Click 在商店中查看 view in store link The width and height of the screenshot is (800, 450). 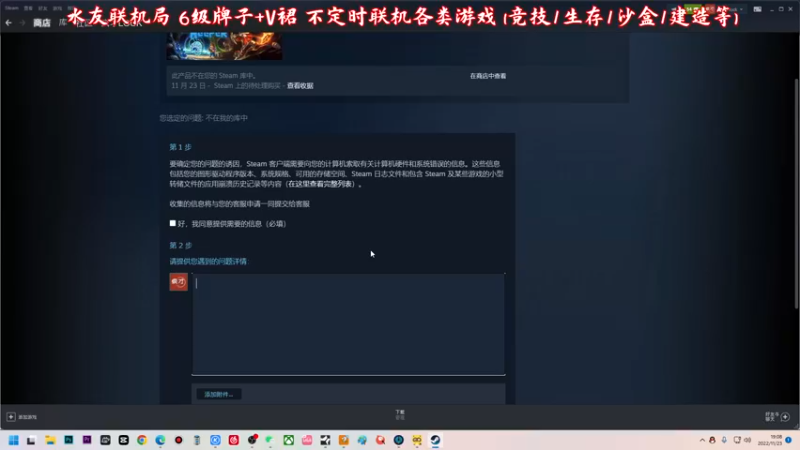click(488, 76)
